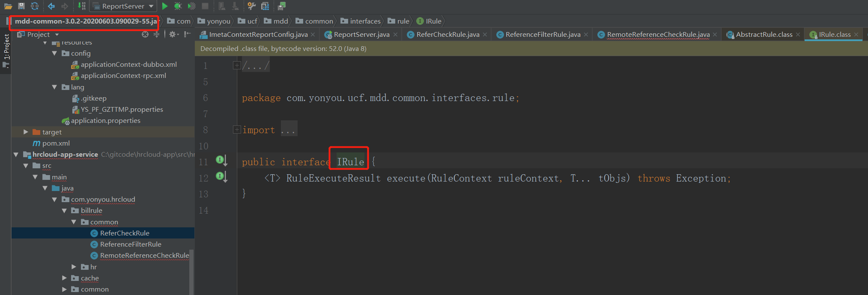Close the AbstractRule.class tab
This screenshot has height=295, width=868.
click(798, 35)
